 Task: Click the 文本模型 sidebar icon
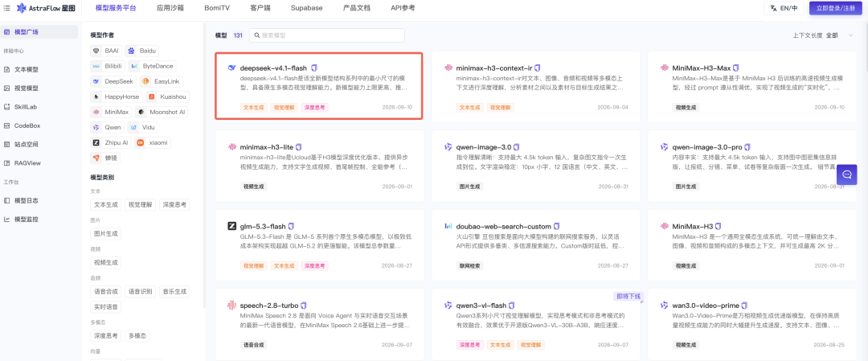pyautogui.click(x=6, y=70)
